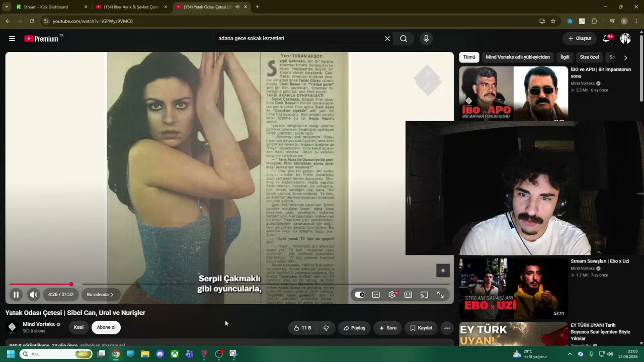Enter full screen mode

440,295
